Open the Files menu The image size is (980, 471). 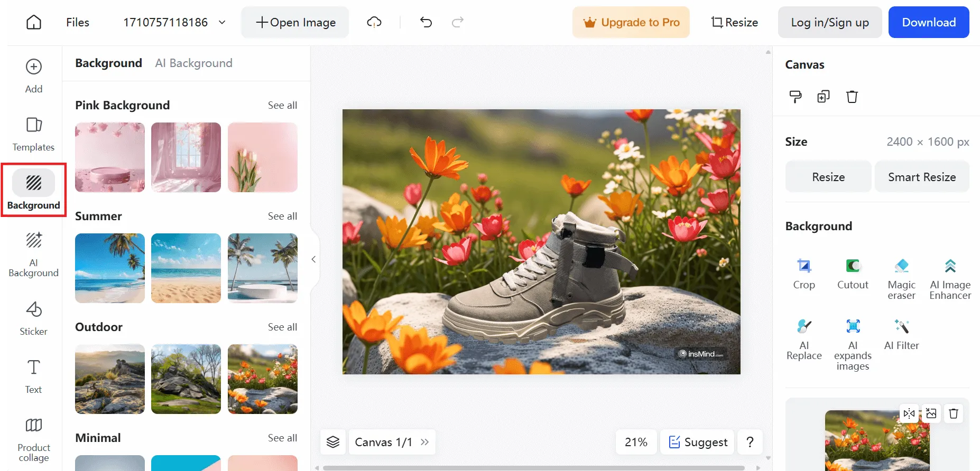click(x=78, y=22)
